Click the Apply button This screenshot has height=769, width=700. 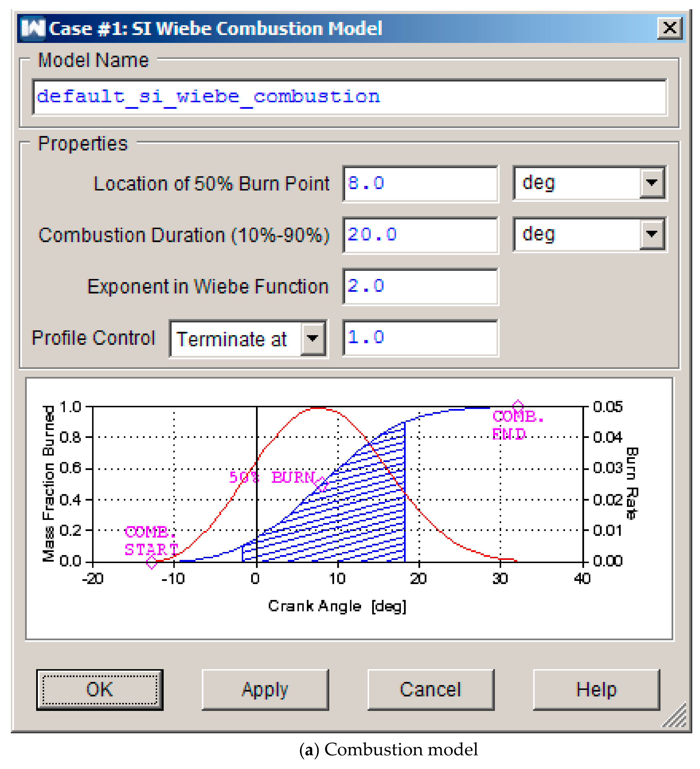click(265, 690)
